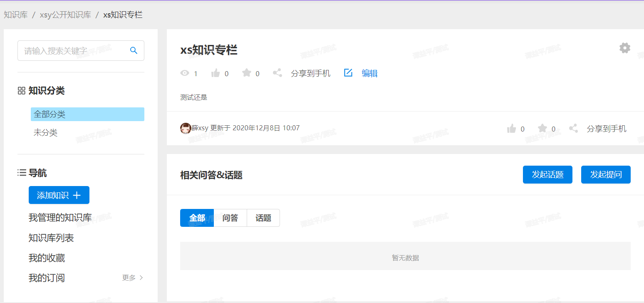Click the share icon beside 分享到手机 under title

point(277,73)
